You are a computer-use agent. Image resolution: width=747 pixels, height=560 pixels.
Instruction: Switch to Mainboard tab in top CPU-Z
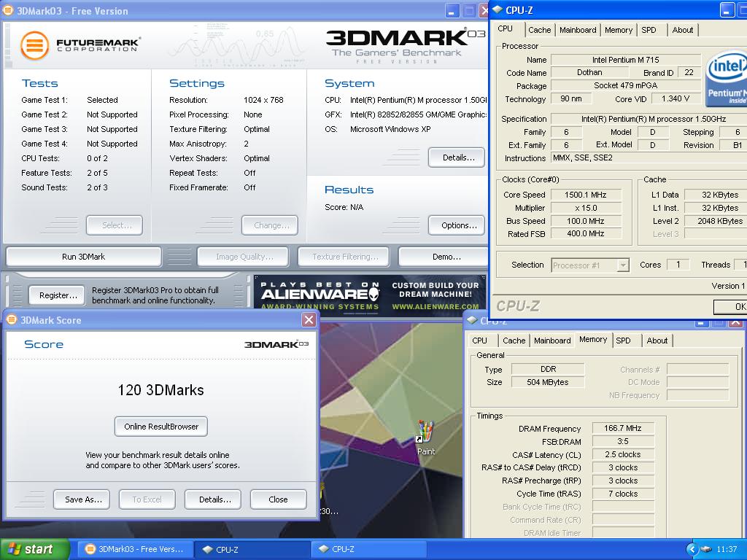click(x=578, y=30)
